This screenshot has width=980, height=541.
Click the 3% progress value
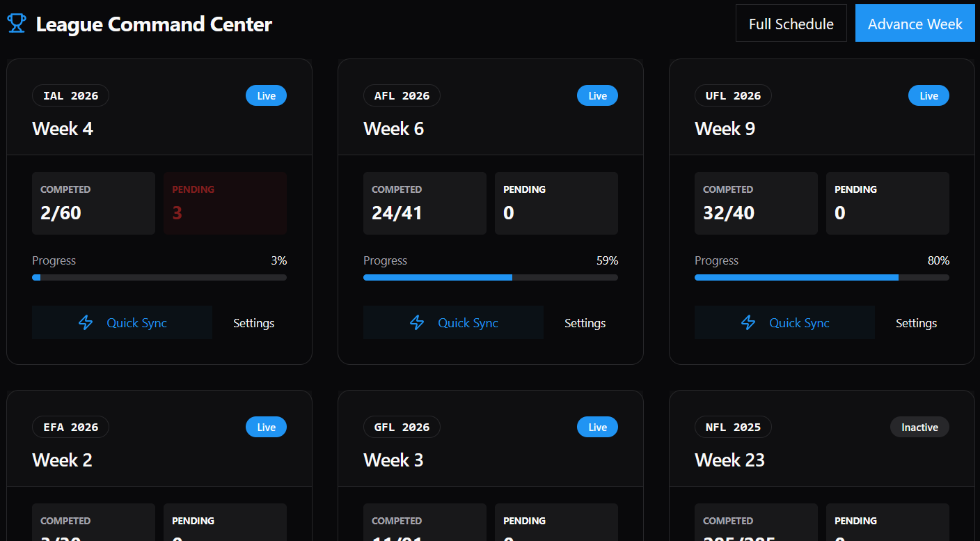pyautogui.click(x=279, y=260)
